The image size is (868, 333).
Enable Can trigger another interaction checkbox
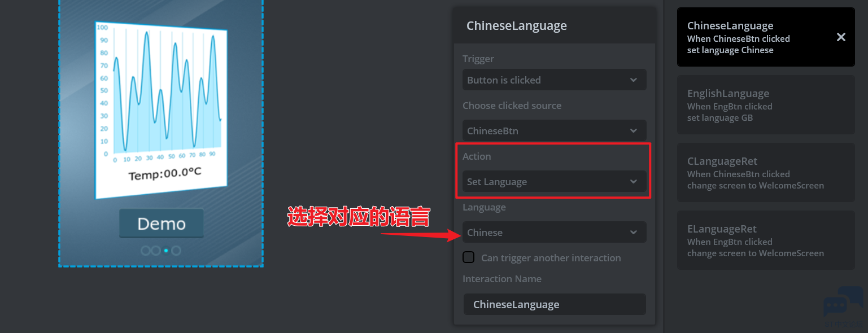coord(468,257)
